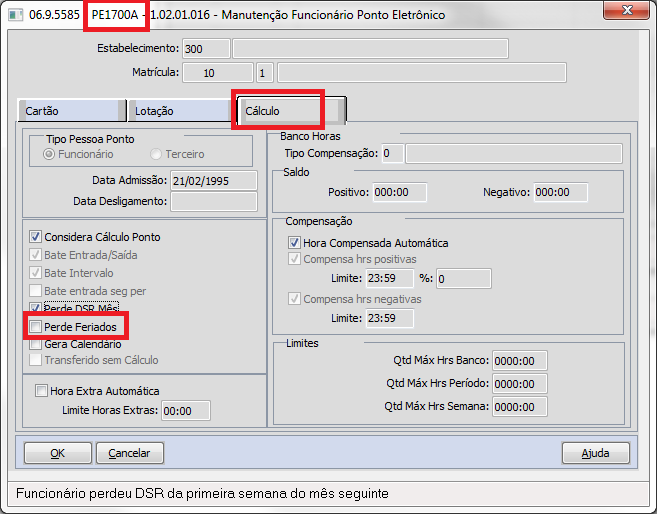
Task: Click the status bar message about DSR
Action: tap(202, 493)
